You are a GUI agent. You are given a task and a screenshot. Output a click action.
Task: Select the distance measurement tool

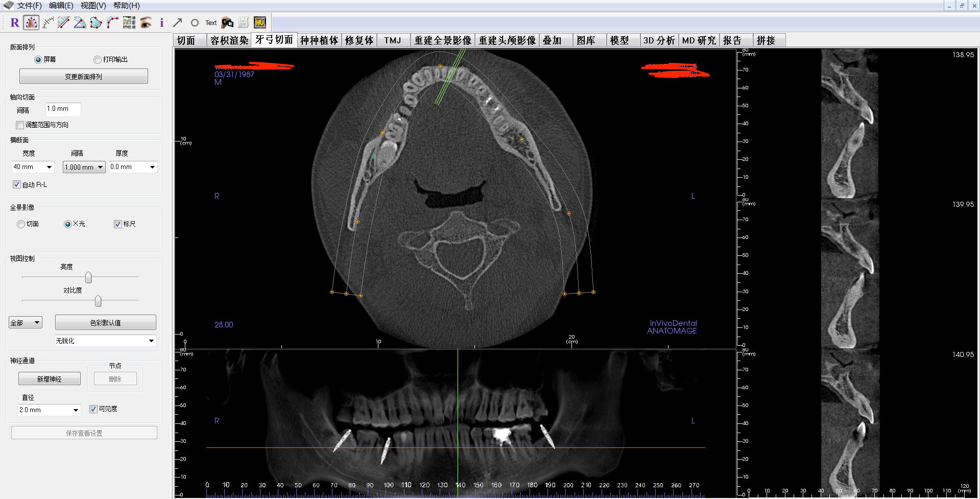[63, 22]
